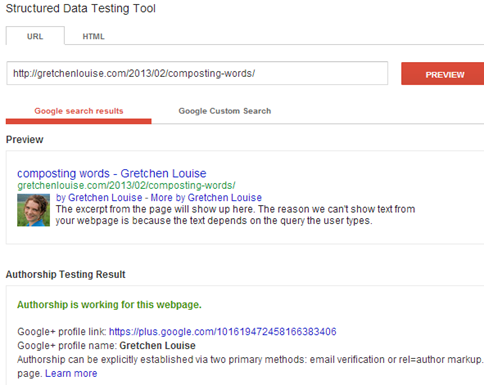This screenshot has height=385, width=484.
Task: Click the green gretchenlouise.com result URL text
Action: (126, 185)
